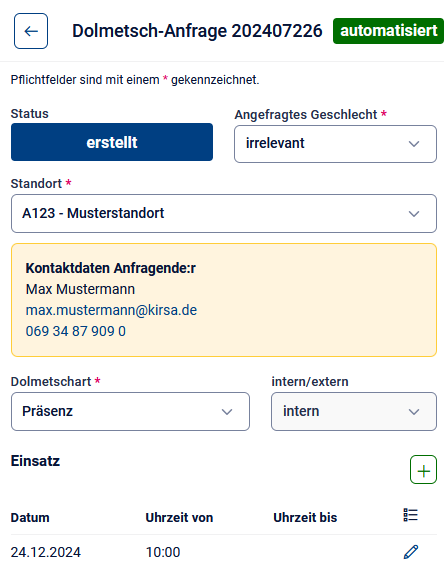Open the Dolmetschart dropdown showing Präsenz
Screen dimensions: 444x576
[130, 411]
